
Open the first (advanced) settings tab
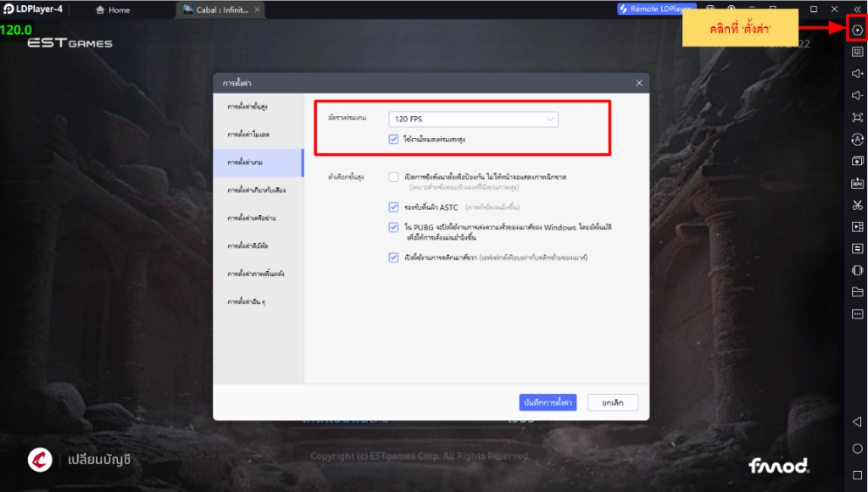pos(259,107)
